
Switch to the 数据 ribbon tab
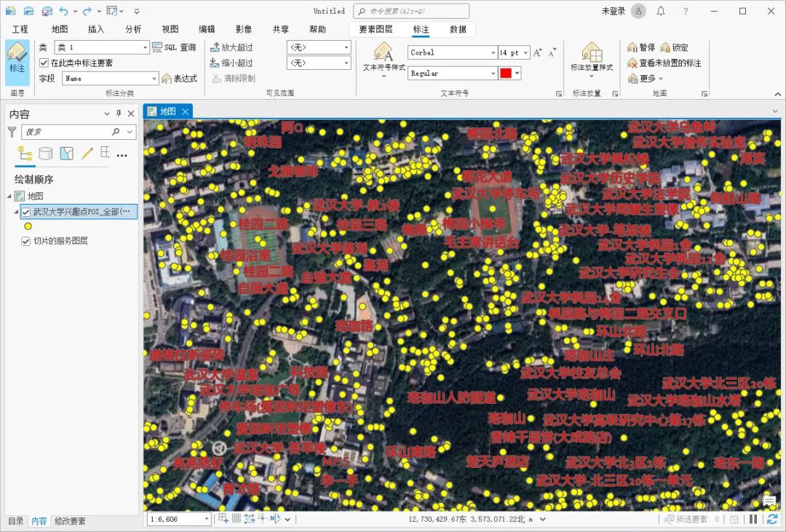[458, 30]
